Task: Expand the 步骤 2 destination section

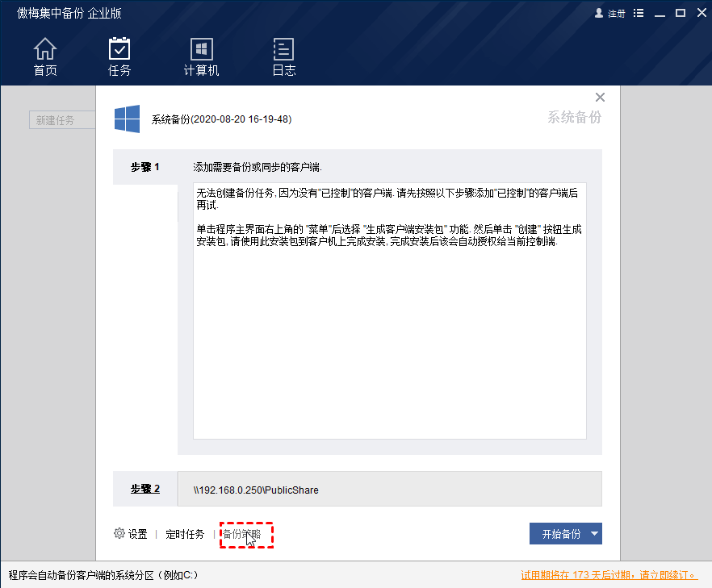Action: click(146, 489)
